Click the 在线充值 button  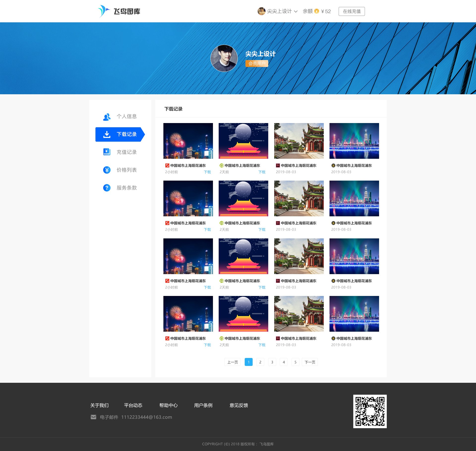(352, 11)
